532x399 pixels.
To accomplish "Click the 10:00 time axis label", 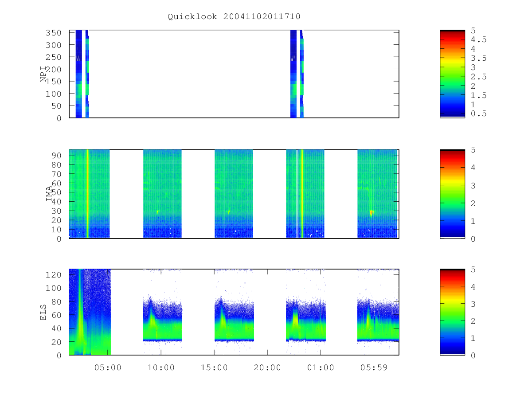I will [x=160, y=368].
